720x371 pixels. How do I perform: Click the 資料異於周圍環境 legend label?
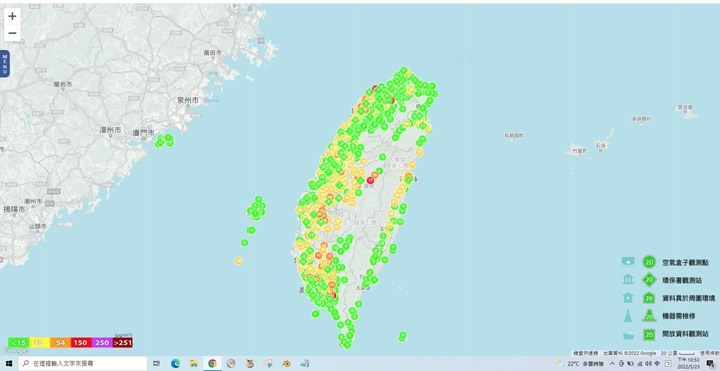click(x=688, y=298)
